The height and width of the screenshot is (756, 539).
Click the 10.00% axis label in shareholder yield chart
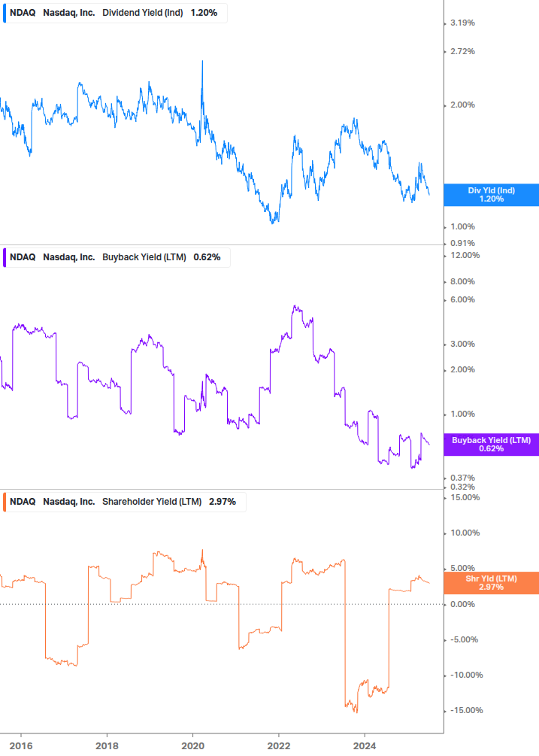click(x=465, y=533)
